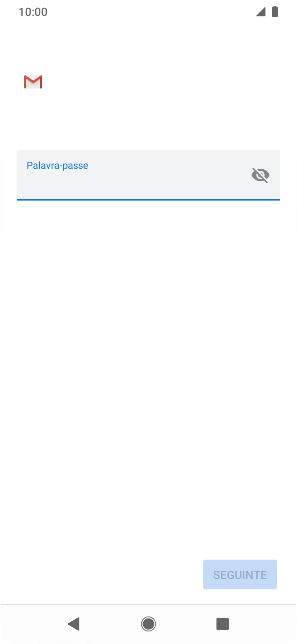Show recent apps with the square icon
This screenshot has width=297, height=644.
coord(222,624)
